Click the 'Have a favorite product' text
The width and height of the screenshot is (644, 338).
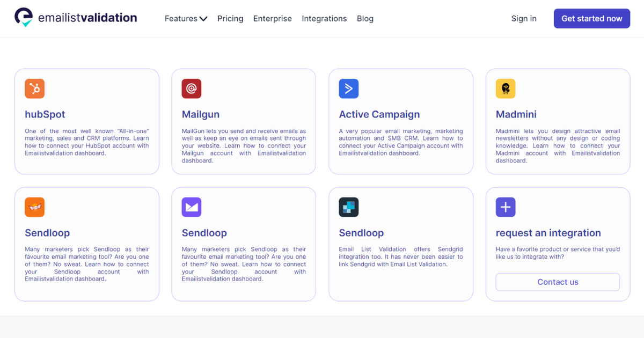(558, 253)
